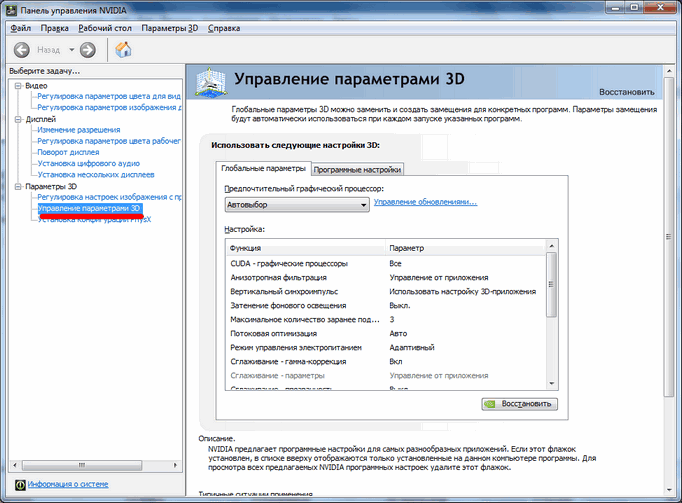This screenshot has width=682, height=503.
Task: Open Установка нескольких дисплеев task
Action: coord(96,175)
